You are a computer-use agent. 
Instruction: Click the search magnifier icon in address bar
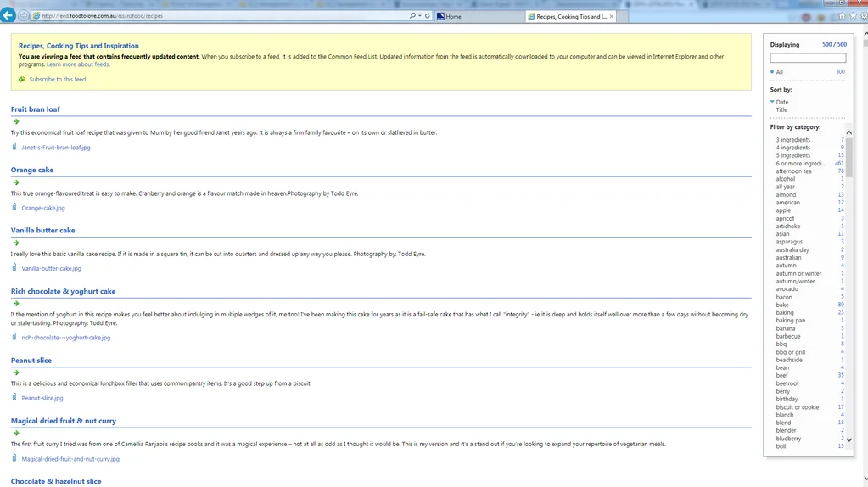point(412,15)
